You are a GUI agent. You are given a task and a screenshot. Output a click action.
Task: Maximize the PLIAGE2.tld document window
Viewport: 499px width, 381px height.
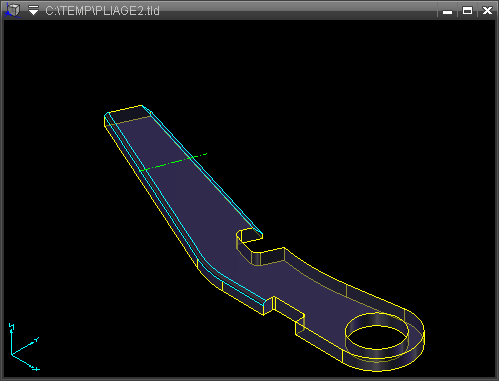coord(467,11)
